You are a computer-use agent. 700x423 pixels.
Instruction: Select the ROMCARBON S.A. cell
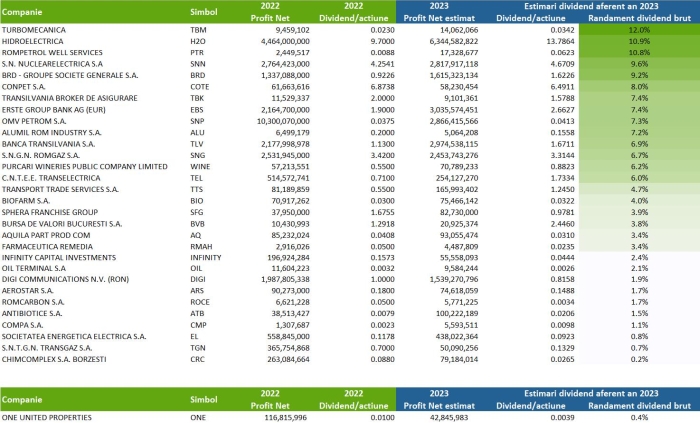click(x=33, y=302)
